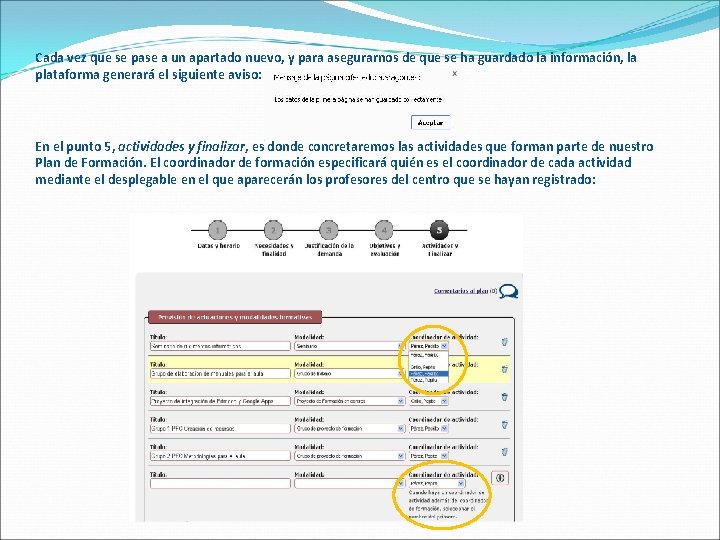The width and height of the screenshot is (720, 540).
Task: Select the Previsión de actuaciones tab header
Action: (235, 317)
